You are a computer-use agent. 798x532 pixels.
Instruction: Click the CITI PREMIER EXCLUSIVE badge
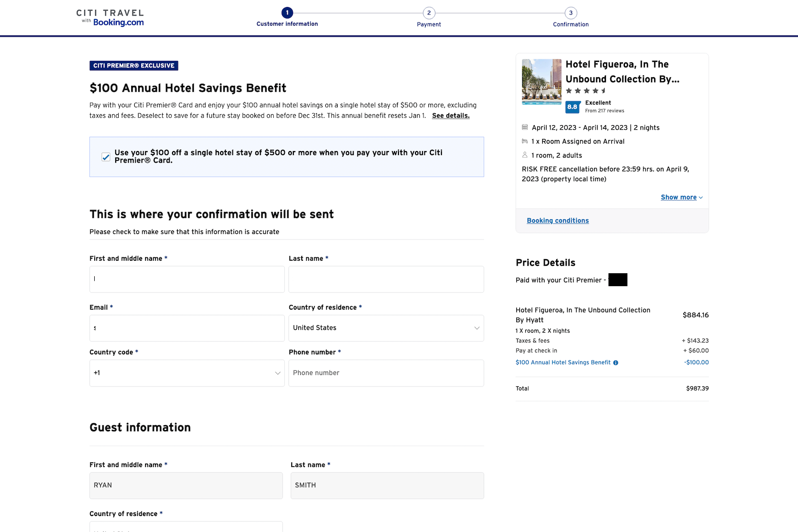point(134,66)
